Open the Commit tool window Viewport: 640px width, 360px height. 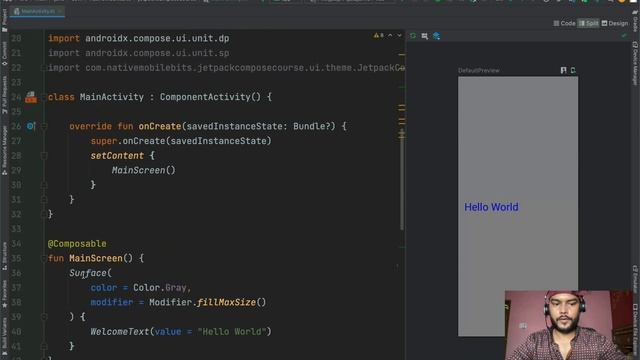[4, 53]
